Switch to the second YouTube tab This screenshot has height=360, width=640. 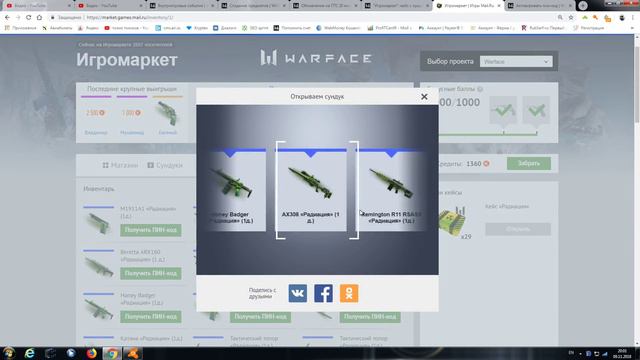click(x=109, y=5)
